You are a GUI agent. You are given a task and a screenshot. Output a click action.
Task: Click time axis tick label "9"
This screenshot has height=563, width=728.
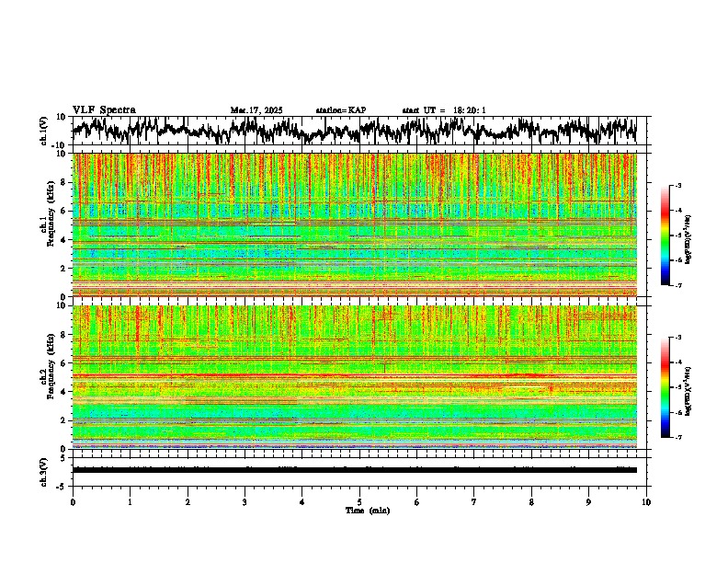(588, 502)
